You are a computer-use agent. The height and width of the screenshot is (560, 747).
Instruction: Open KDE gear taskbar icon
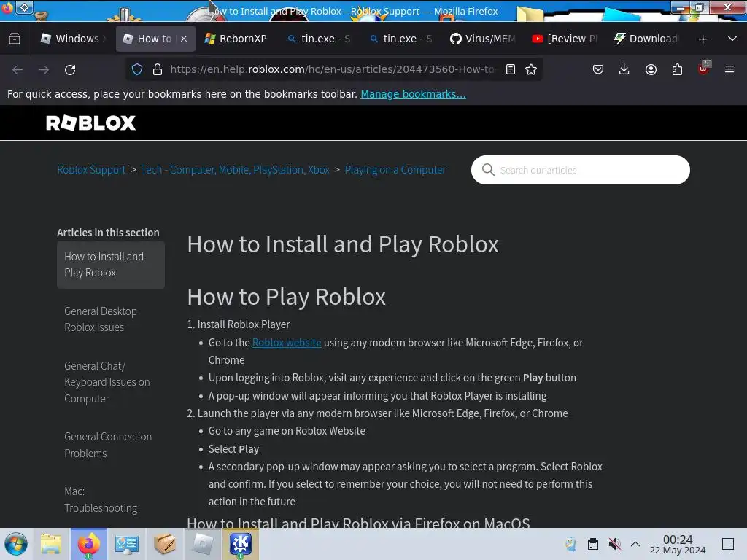(x=241, y=544)
